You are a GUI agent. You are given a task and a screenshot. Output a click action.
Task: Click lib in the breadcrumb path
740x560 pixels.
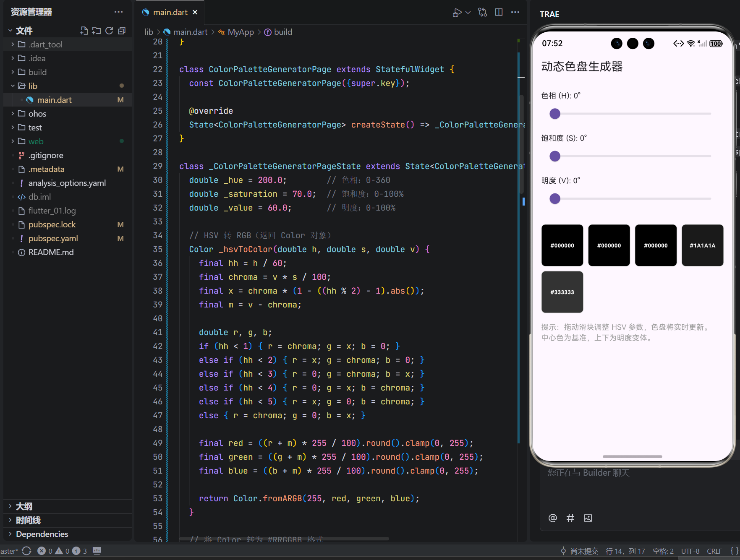pos(149,32)
